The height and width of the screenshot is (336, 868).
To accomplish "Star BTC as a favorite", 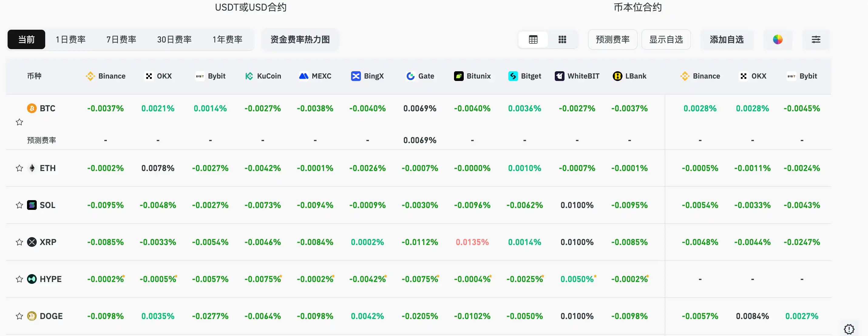I will click(x=19, y=122).
